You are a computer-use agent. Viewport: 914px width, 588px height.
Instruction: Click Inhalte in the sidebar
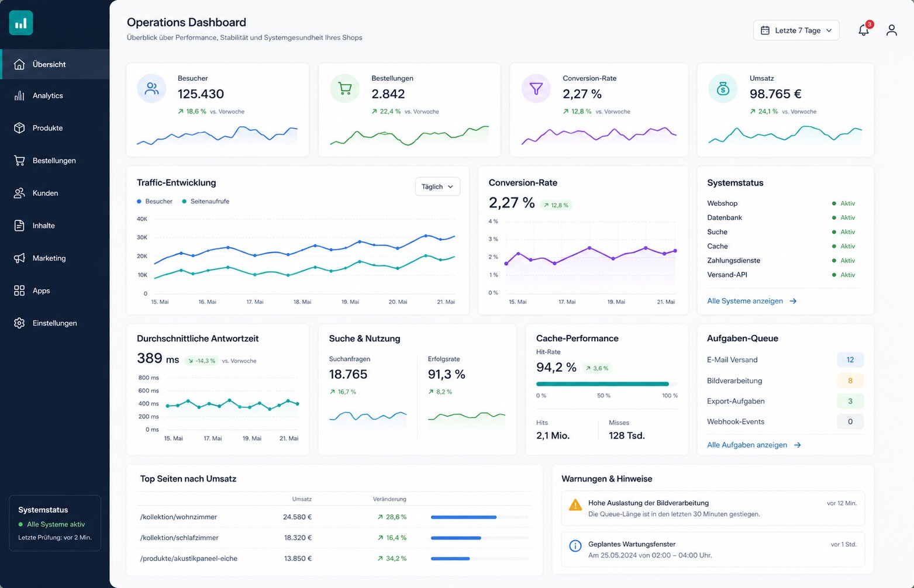[x=55, y=226]
